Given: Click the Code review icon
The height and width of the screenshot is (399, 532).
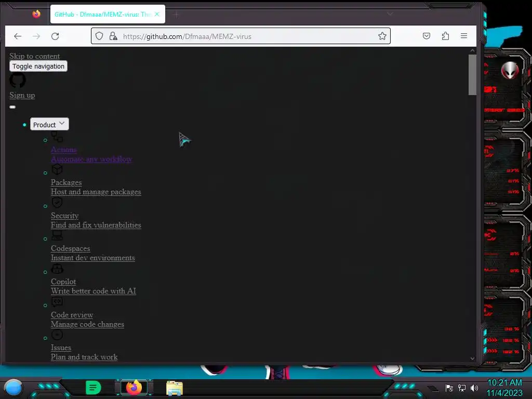Looking at the screenshot, I should coord(57,302).
